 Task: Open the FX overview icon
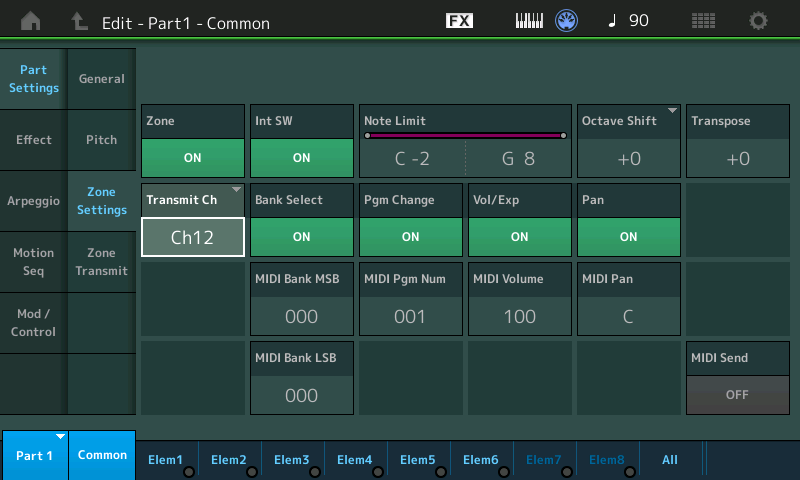pyautogui.click(x=459, y=21)
